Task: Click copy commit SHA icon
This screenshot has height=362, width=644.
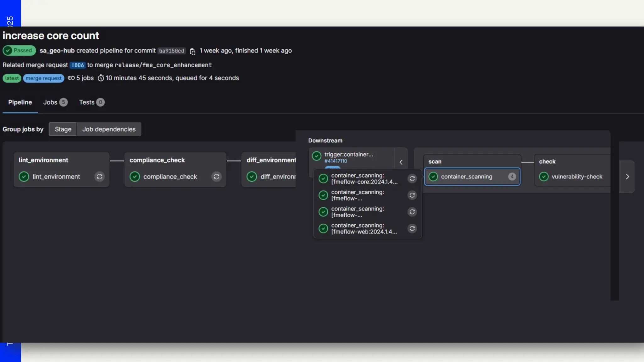Action: [192, 51]
